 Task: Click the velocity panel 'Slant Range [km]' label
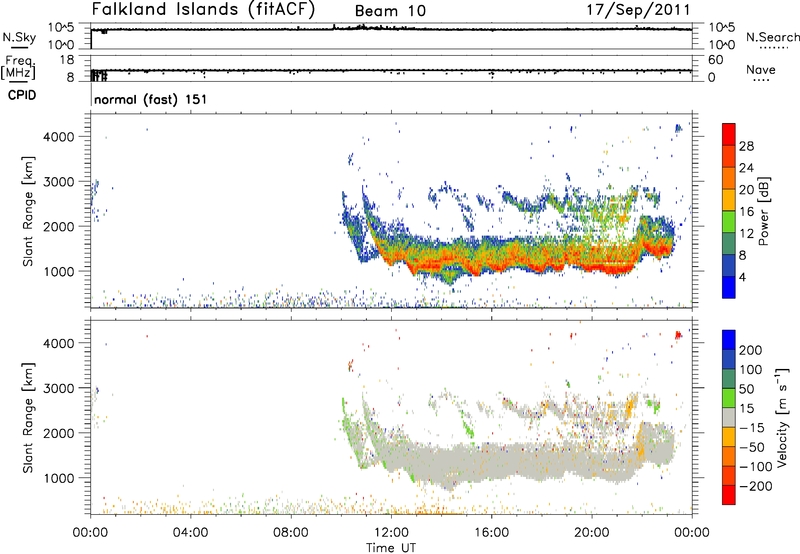click(28, 418)
